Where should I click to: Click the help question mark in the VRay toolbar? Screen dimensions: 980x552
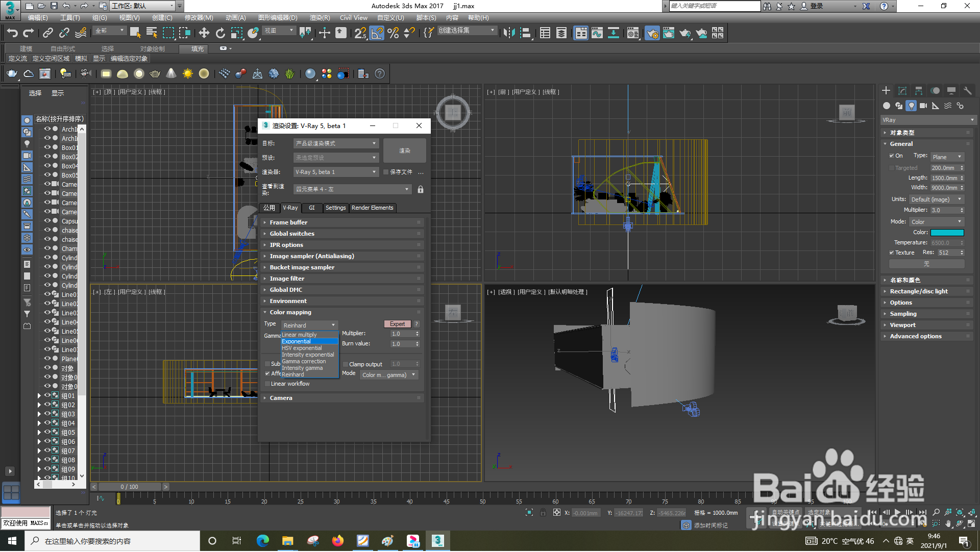pos(380,74)
